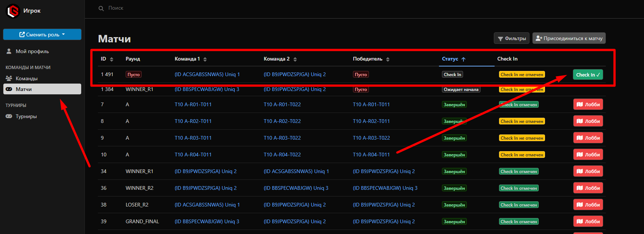
Task: Click the ID column sort arrows
Action: point(112,59)
